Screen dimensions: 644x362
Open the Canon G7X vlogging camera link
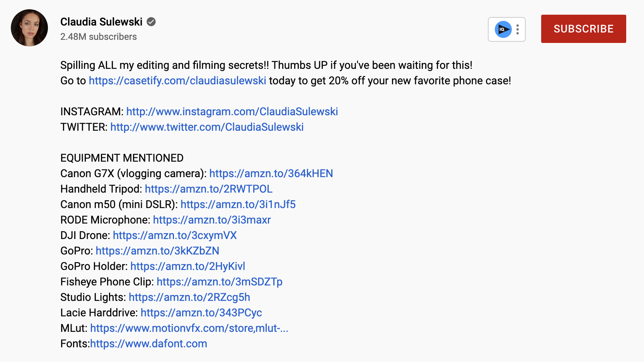pos(271,173)
